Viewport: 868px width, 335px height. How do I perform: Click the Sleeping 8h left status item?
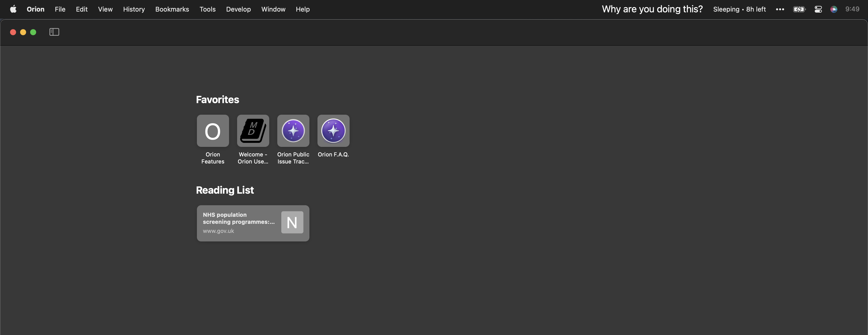[739, 9]
